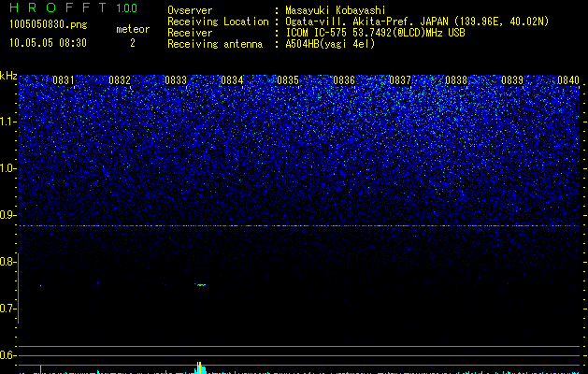Click the 0836 time marker
The height and width of the screenshot is (374, 588).
(x=344, y=80)
